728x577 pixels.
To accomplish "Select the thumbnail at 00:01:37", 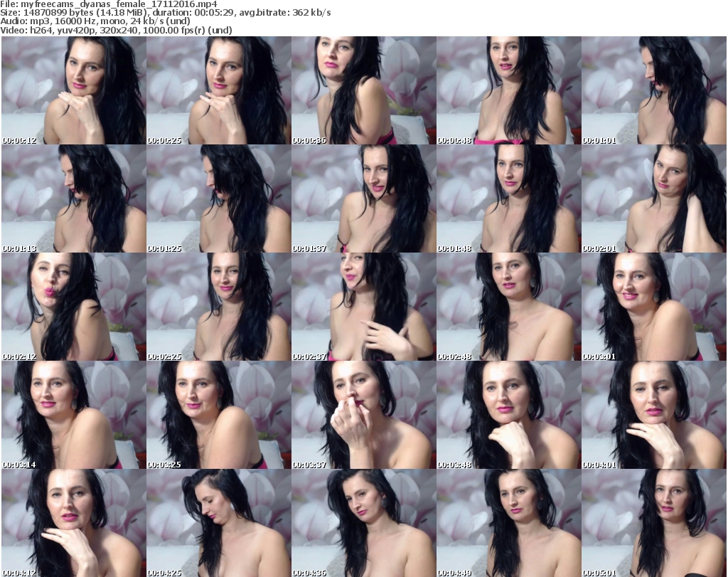I will [363, 198].
